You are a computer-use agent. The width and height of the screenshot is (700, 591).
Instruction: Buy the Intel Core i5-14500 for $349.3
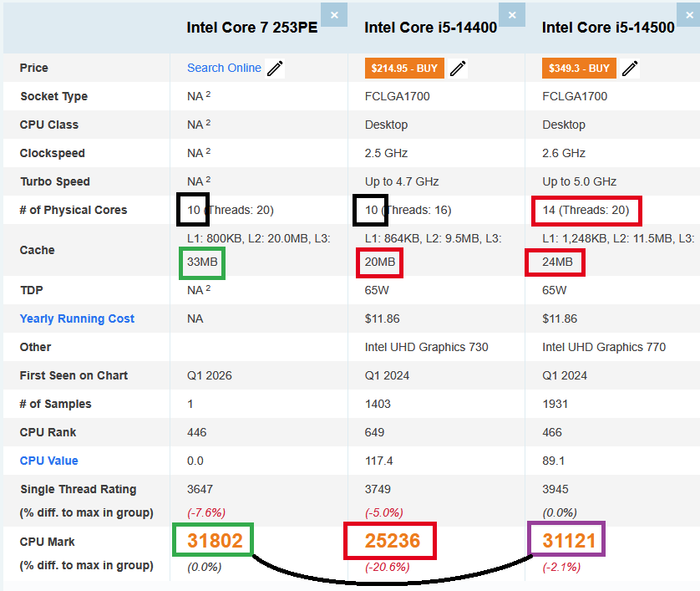[x=579, y=68]
